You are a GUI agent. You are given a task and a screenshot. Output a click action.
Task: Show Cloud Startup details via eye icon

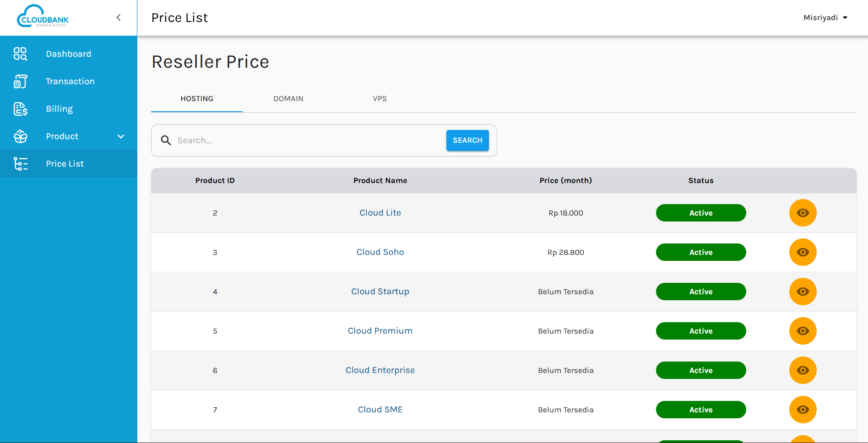click(x=803, y=292)
